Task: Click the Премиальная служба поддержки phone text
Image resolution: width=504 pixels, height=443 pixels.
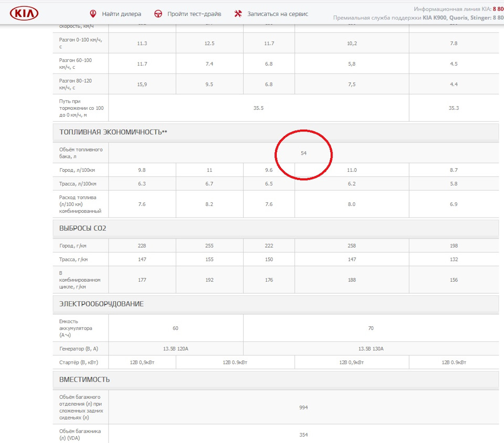Action: click(418, 18)
